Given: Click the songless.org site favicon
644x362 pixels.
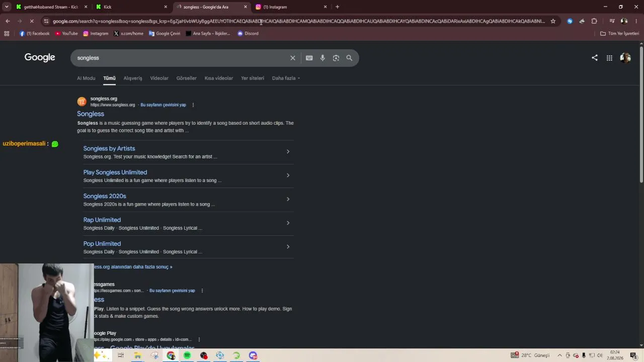Looking at the screenshot, I should click(82, 102).
